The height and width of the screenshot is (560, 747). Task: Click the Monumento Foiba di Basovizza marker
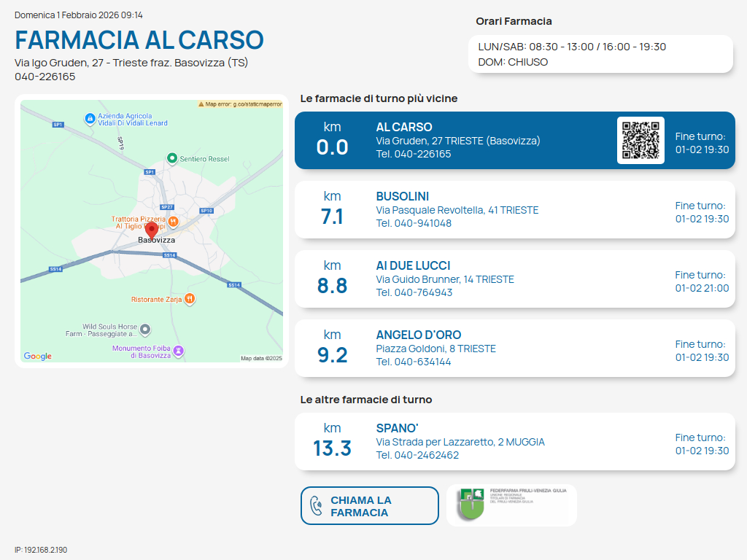pyautogui.click(x=179, y=351)
